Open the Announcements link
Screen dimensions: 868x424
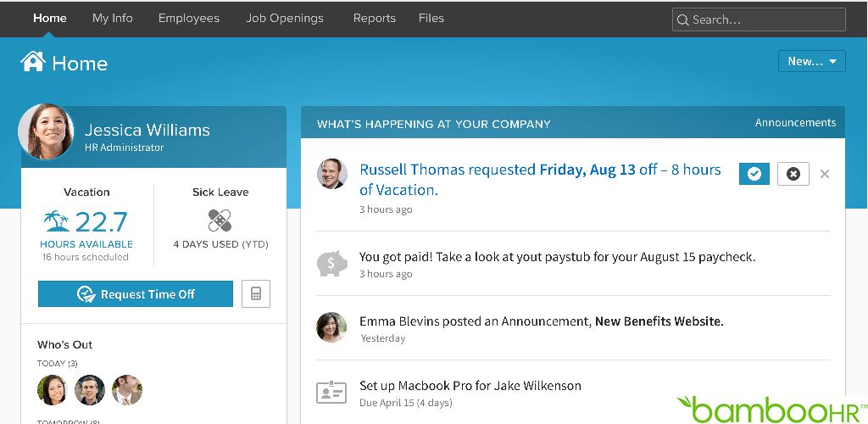[795, 123]
